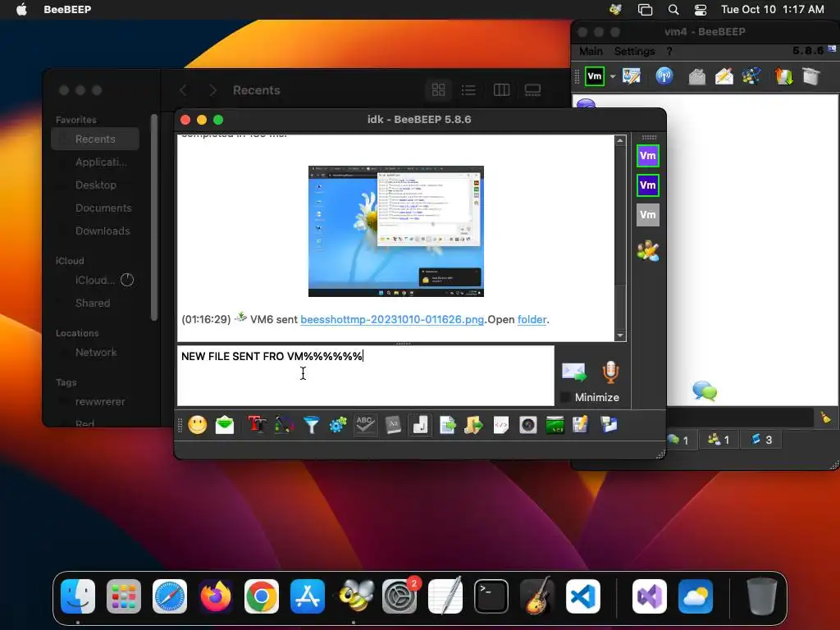Screen dimensions: 840x630
Task: Switch Finder to column view
Action: 501,90
